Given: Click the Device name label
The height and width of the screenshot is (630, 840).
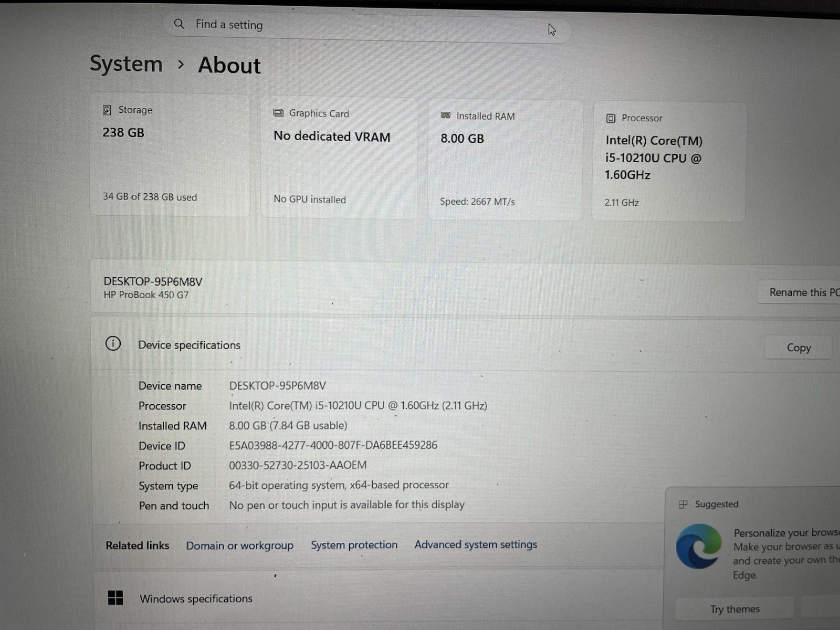Looking at the screenshot, I should [170, 386].
